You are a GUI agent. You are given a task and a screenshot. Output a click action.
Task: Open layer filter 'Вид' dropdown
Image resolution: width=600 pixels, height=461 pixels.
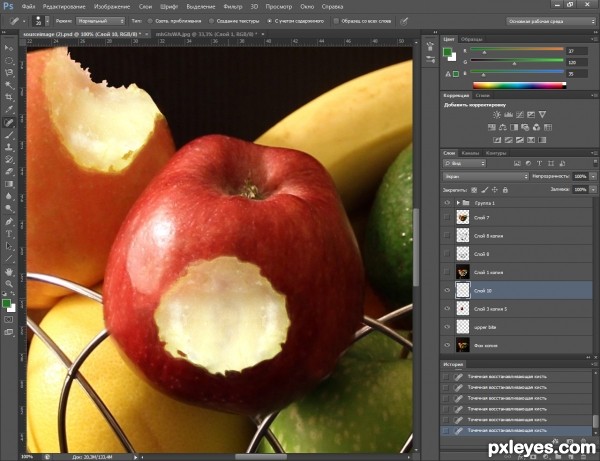465,163
